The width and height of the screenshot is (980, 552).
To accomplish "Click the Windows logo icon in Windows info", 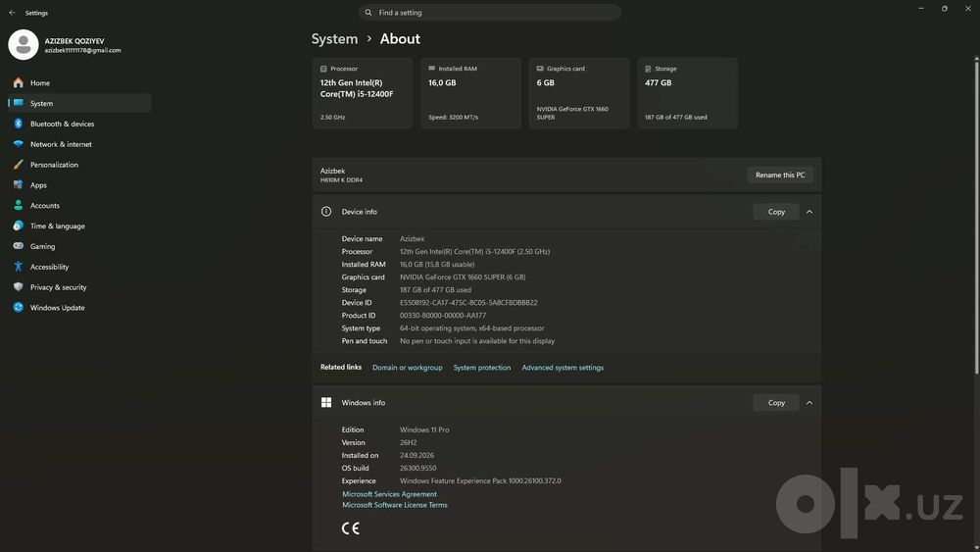I will click(326, 403).
